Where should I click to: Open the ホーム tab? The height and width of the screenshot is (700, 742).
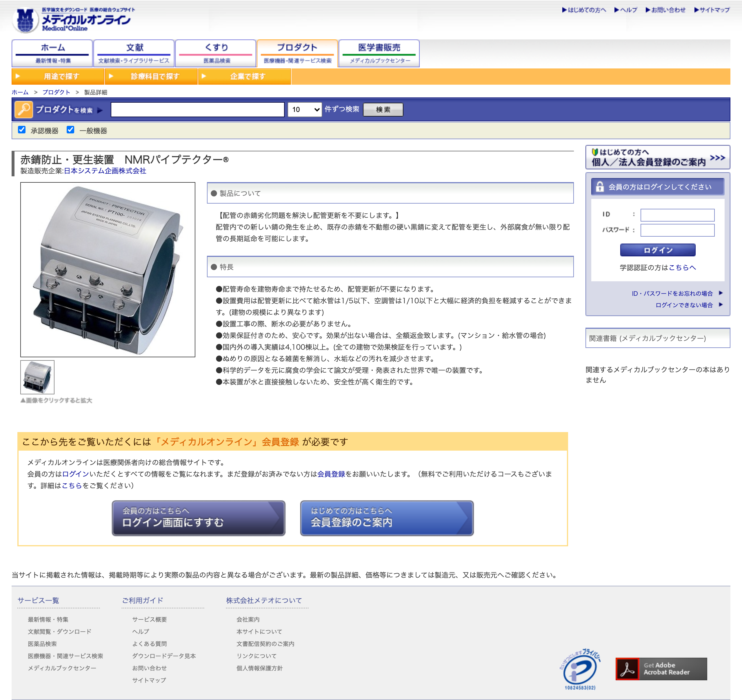[52, 53]
